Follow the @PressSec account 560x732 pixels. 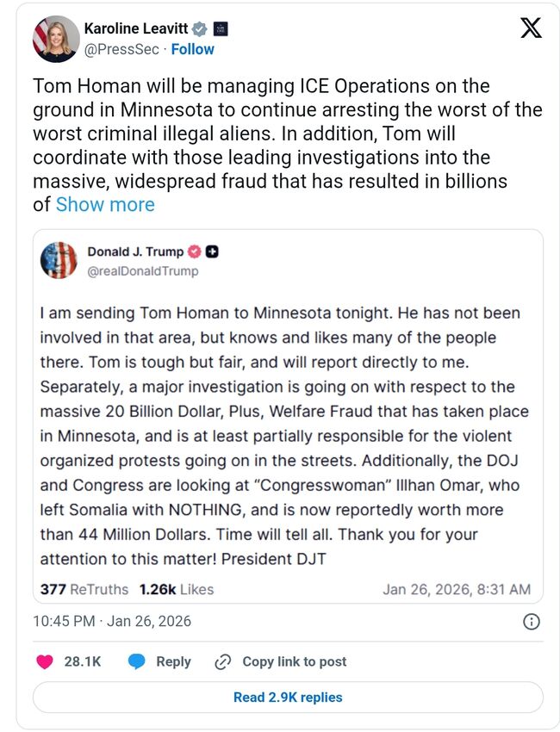(192, 49)
